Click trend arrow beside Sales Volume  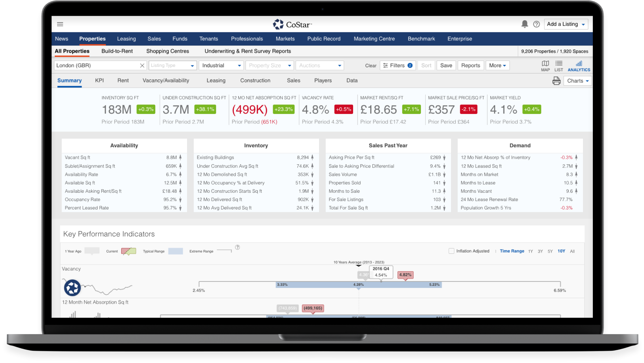(x=444, y=174)
